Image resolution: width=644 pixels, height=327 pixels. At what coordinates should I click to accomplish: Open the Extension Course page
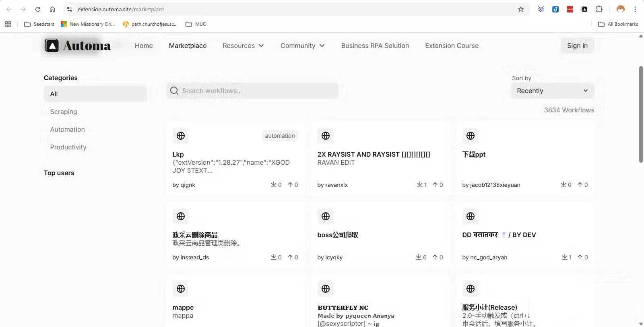452,46
